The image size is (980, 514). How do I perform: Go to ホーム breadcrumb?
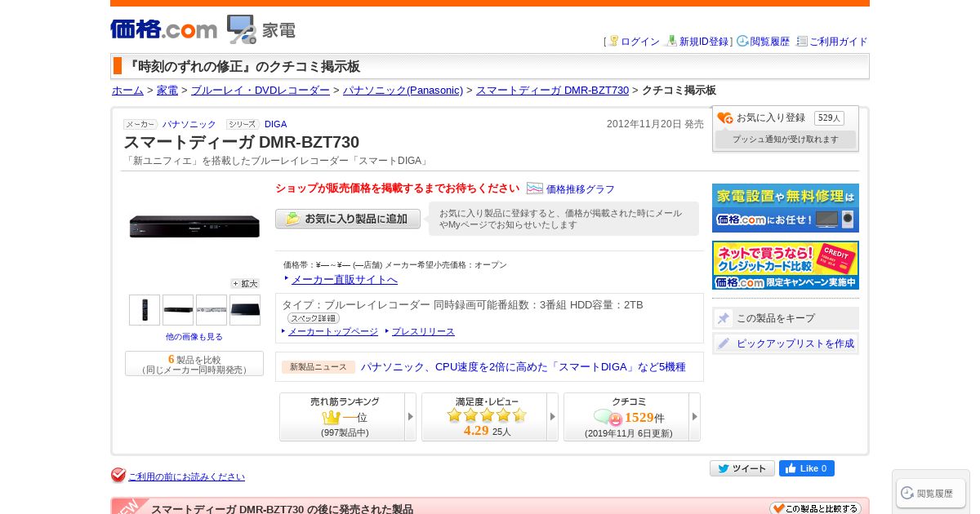click(x=127, y=91)
